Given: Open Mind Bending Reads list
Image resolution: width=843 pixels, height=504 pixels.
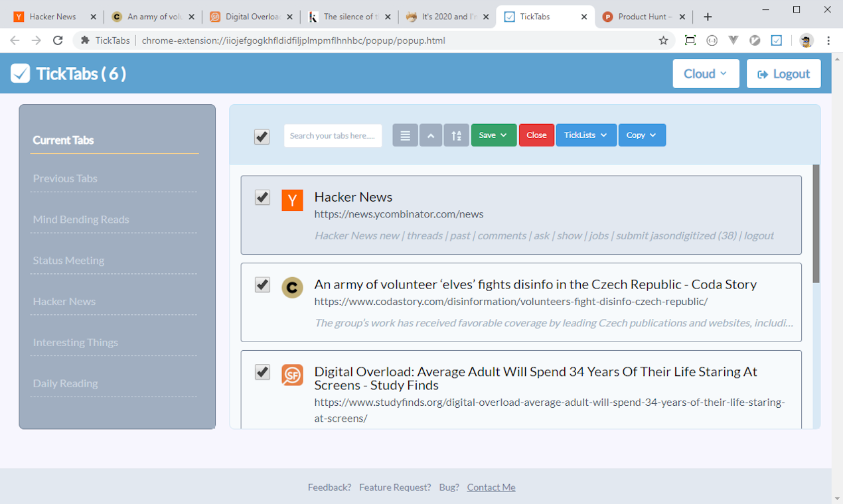Looking at the screenshot, I should [81, 220].
